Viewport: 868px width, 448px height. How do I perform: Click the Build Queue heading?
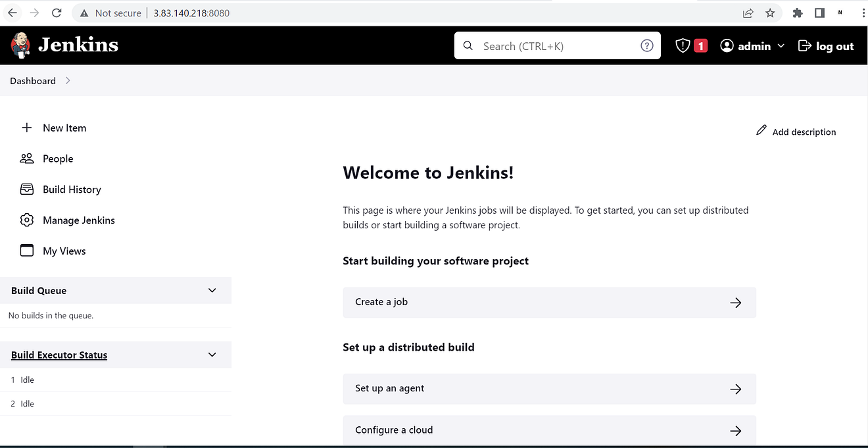pyautogui.click(x=39, y=291)
